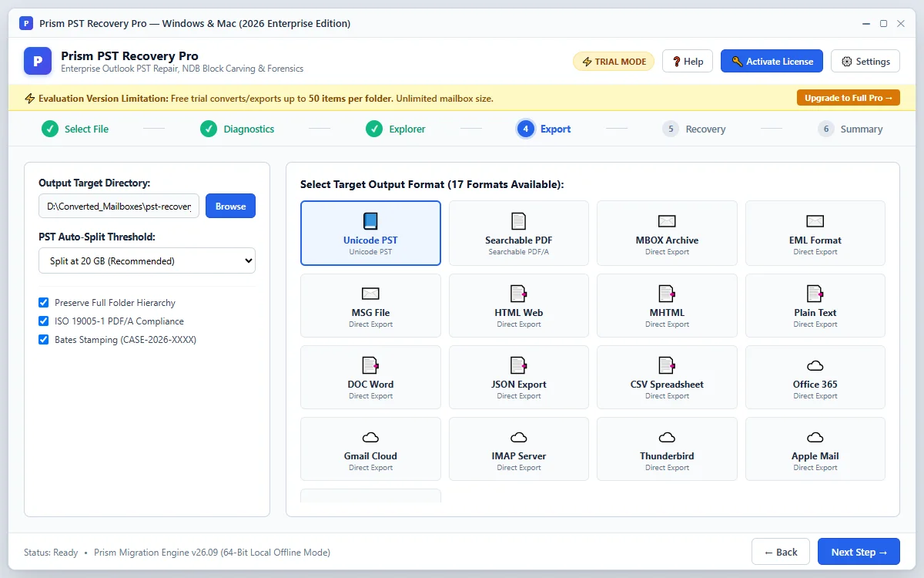Select the DOC Word document icon

coord(370,365)
